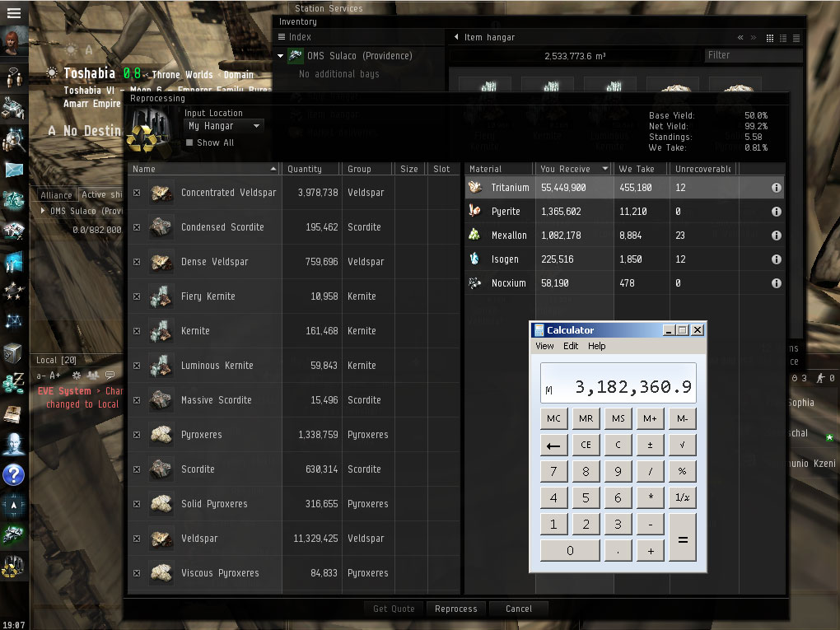Click the equals key on Calculator
This screenshot has height=630, width=840.
coord(683,537)
